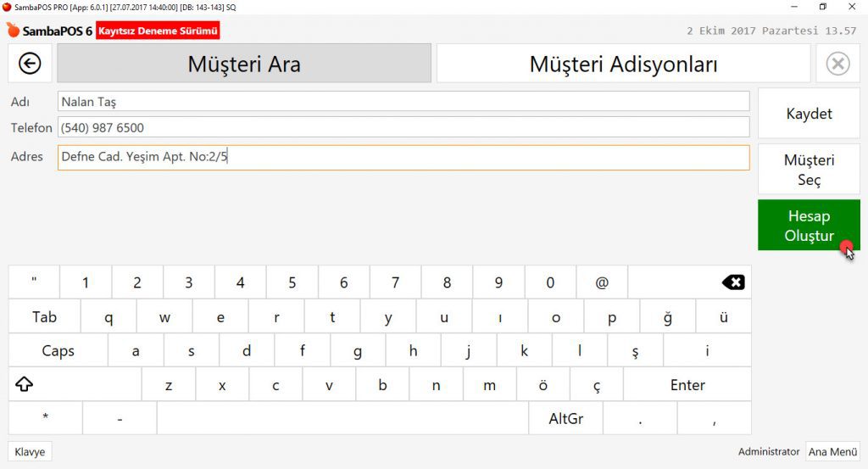Open the Müşteri Ara tab
Screen dimensions: 868x469
[244, 64]
